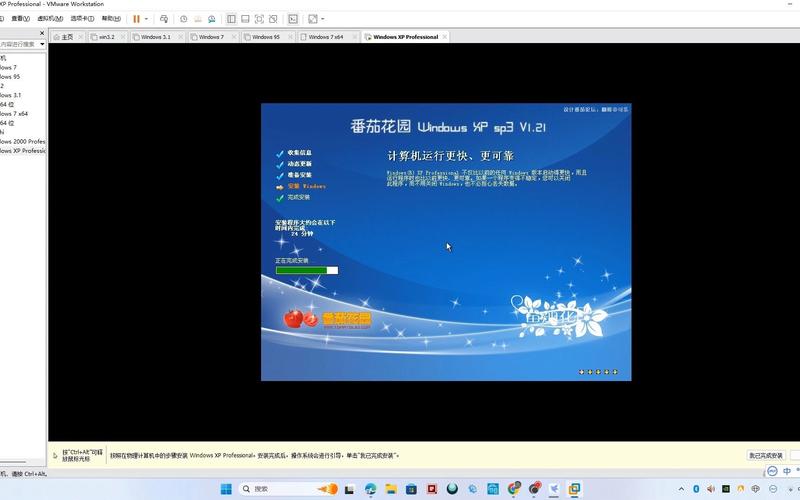
Task: Close the Windows XP Professional tab
Action: point(445,37)
